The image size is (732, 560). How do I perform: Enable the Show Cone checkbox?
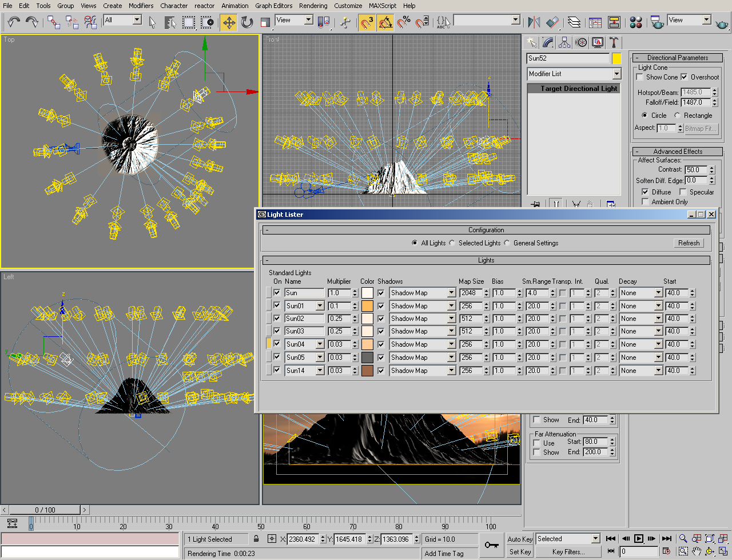[639, 77]
